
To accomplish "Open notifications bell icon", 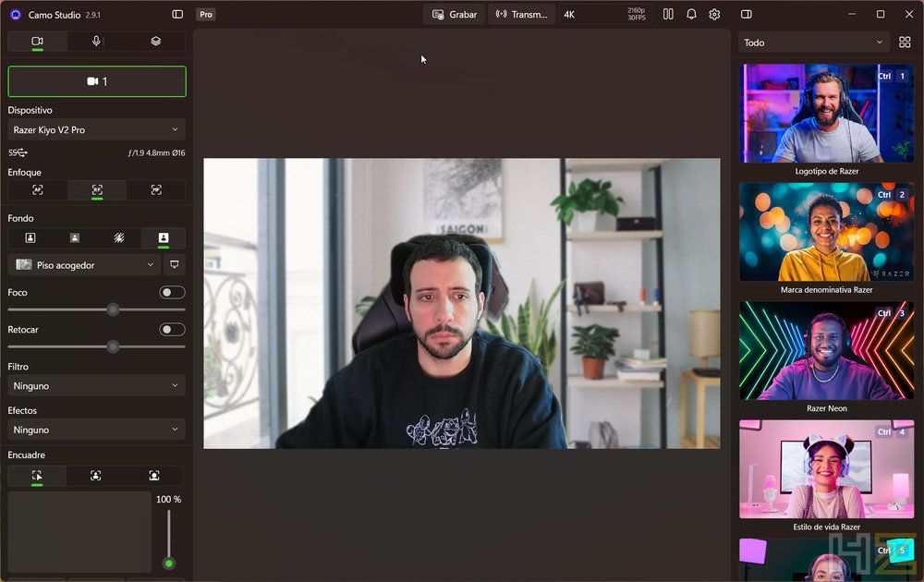I will pos(691,14).
